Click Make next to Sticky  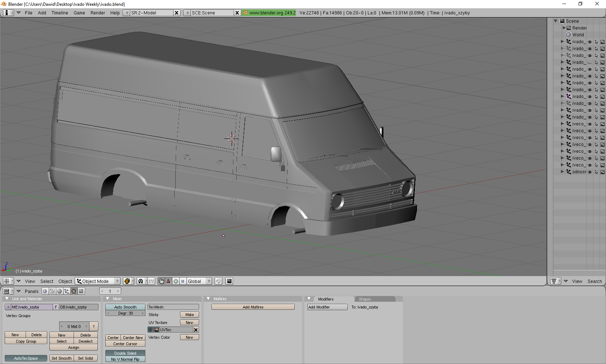189,315
